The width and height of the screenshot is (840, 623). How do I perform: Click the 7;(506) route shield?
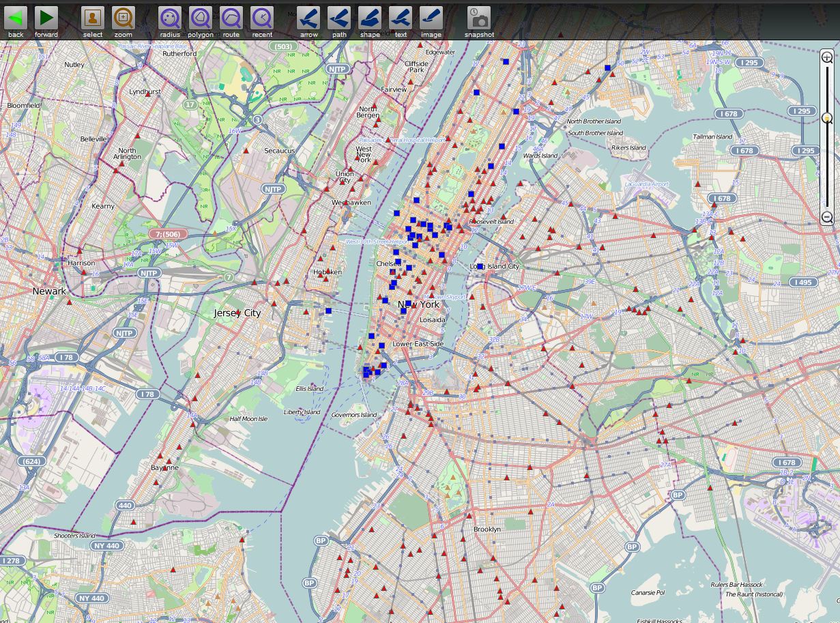(x=167, y=234)
